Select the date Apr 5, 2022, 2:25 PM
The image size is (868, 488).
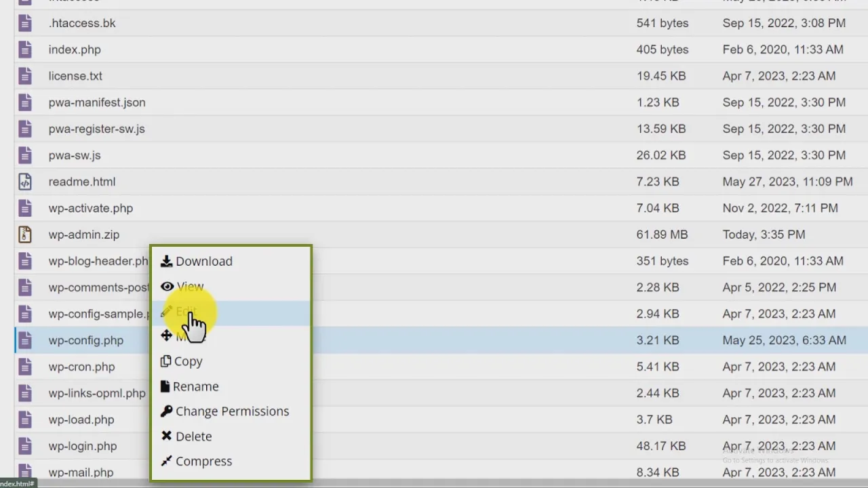[779, 287]
